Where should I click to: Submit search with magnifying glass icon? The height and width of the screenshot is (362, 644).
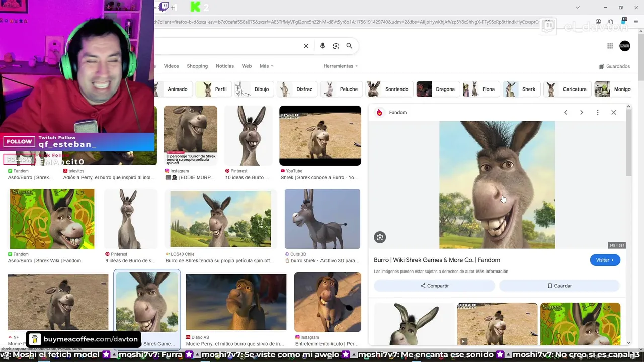(349, 46)
